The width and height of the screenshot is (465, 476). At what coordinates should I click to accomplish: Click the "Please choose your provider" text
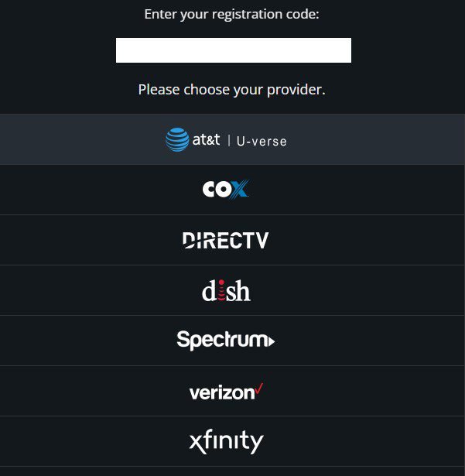point(231,90)
